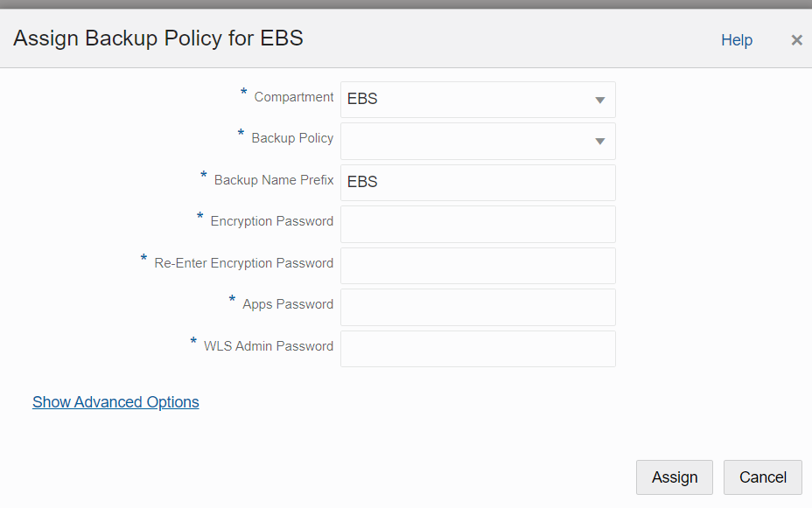812x508 pixels.
Task: Select the Compartment field showing EBS
Action: coord(478,100)
